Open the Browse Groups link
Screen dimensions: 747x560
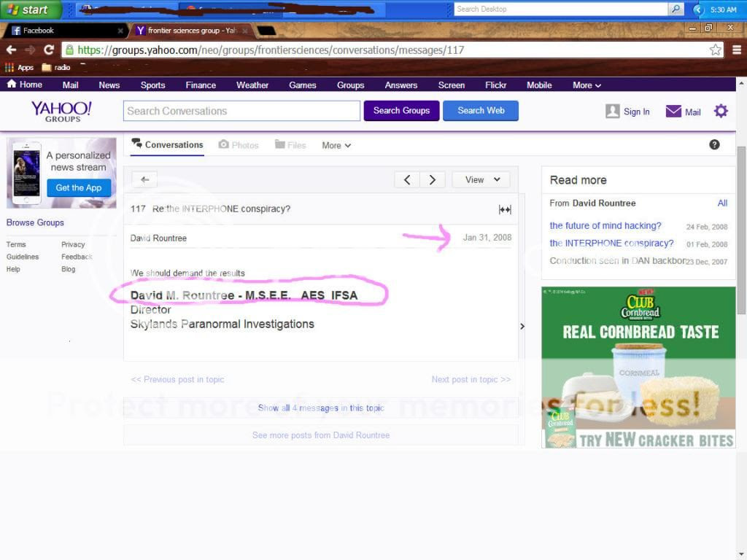click(x=35, y=222)
